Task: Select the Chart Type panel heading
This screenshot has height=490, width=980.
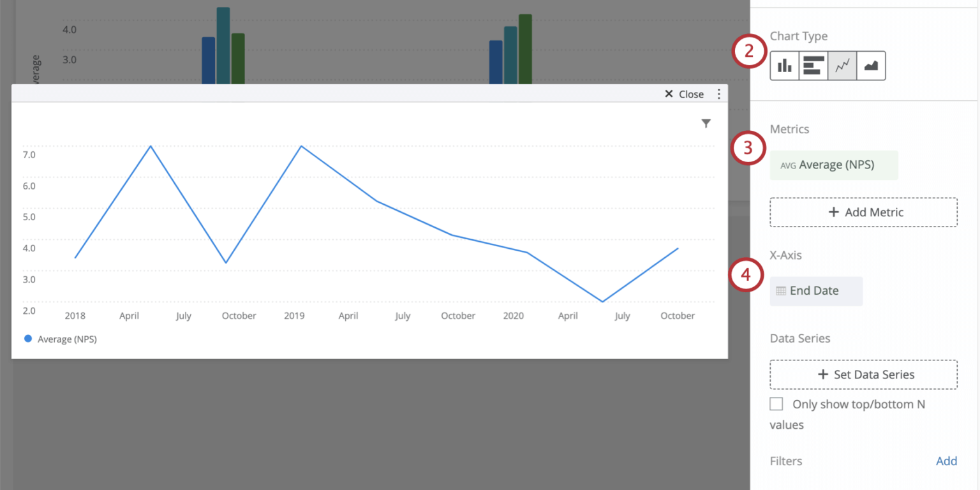Action: tap(798, 36)
